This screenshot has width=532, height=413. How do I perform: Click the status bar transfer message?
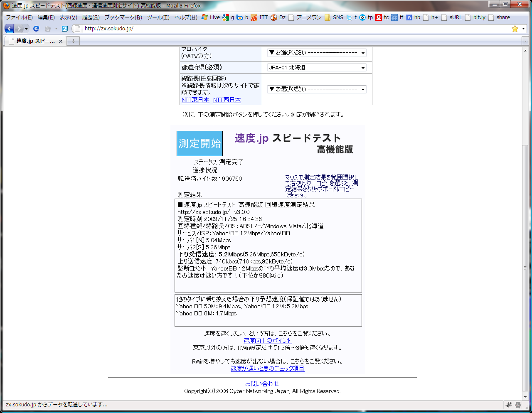point(57,405)
